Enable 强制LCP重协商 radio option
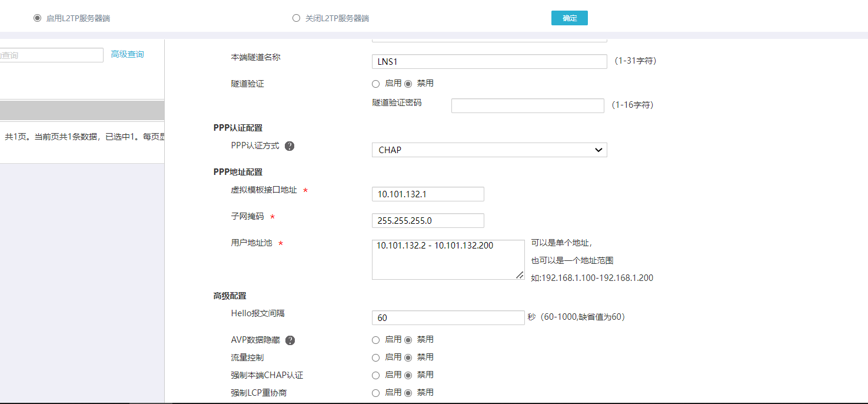 click(x=376, y=393)
